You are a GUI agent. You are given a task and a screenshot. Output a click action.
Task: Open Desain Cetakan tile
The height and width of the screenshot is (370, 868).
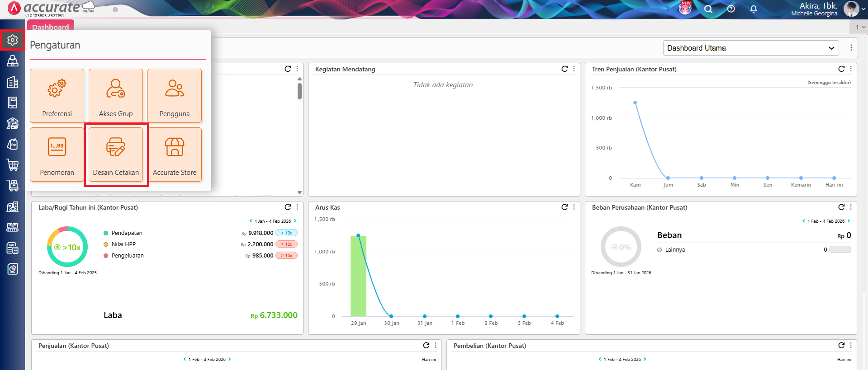pyautogui.click(x=116, y=155)
